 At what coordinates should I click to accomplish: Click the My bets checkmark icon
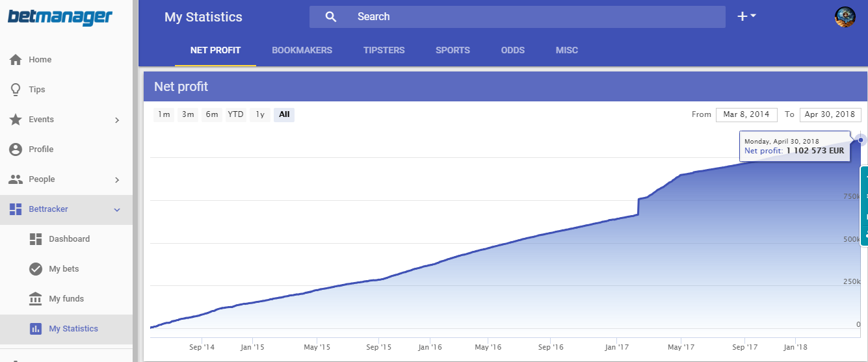tap(36, 268)
